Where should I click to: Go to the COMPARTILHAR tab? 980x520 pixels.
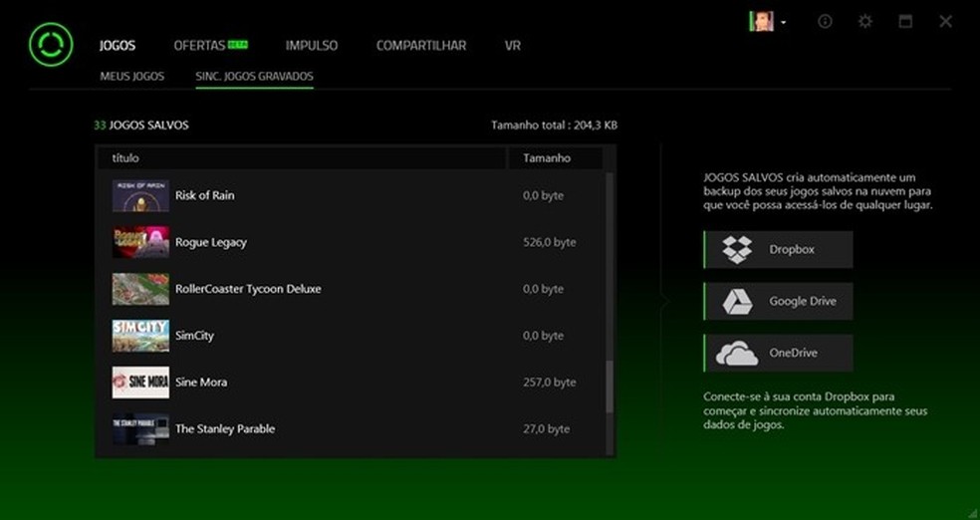[421, 46]
